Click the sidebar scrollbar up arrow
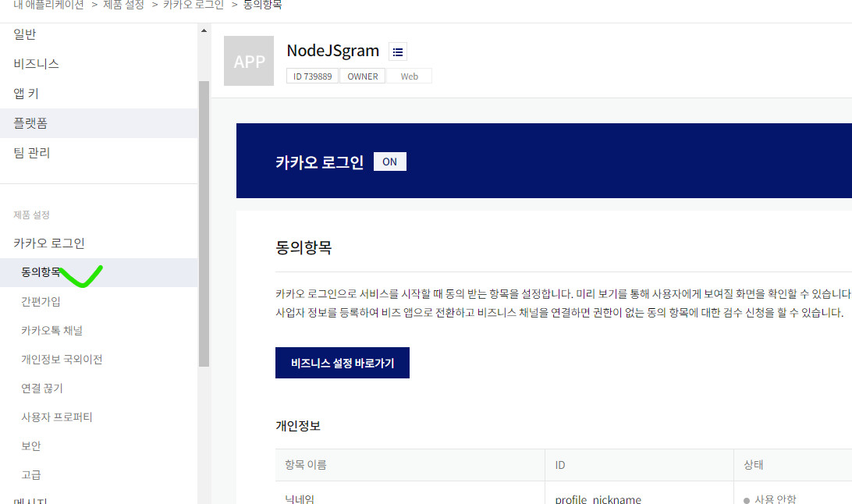 (204, 31)
